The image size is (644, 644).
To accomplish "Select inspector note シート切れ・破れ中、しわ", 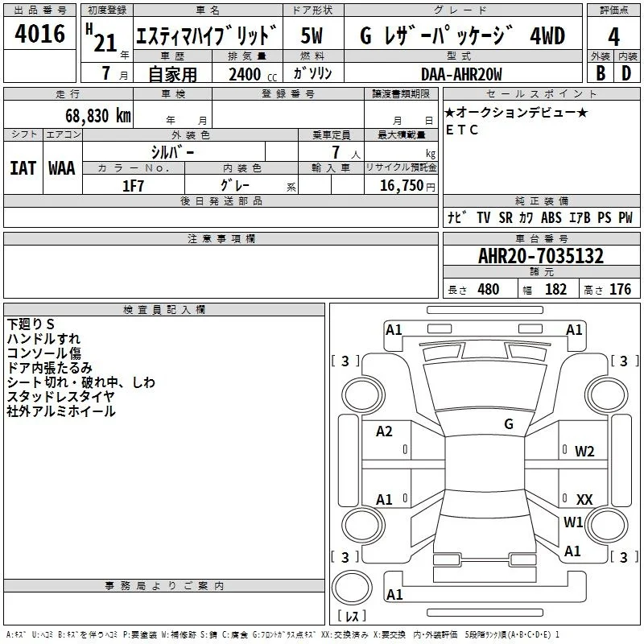I will [81, 382].
